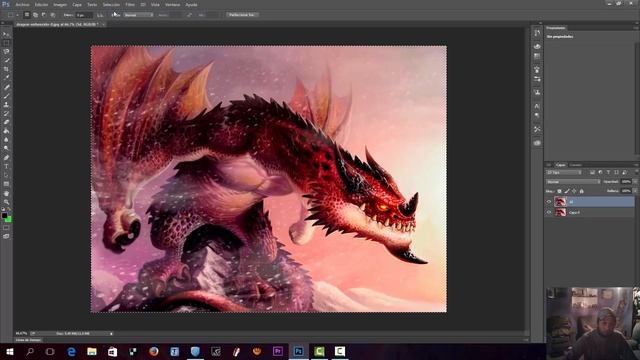This screenshot has height=360, width=640.
Task: Toggle lock position
Action: point(574,191)
